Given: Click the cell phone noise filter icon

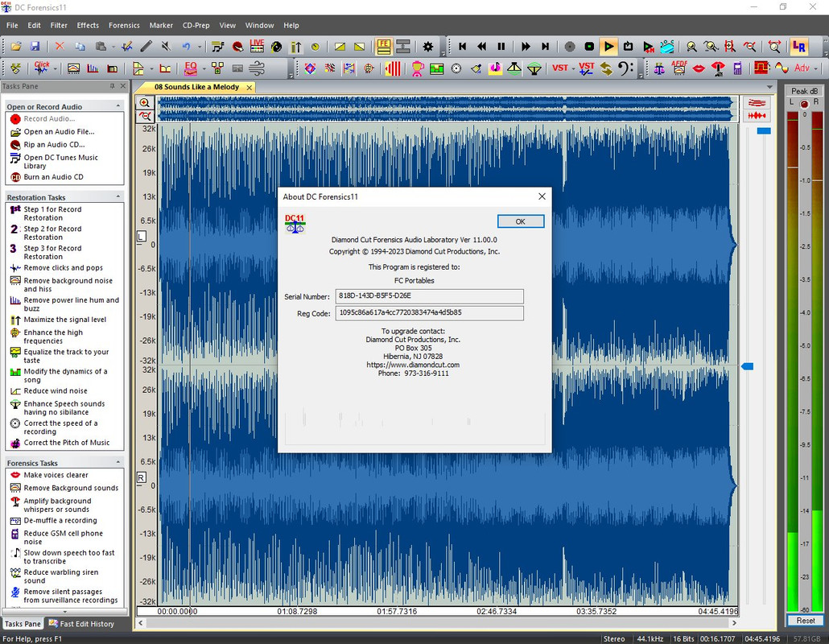Looking at the screenshot, I should 737,68.
